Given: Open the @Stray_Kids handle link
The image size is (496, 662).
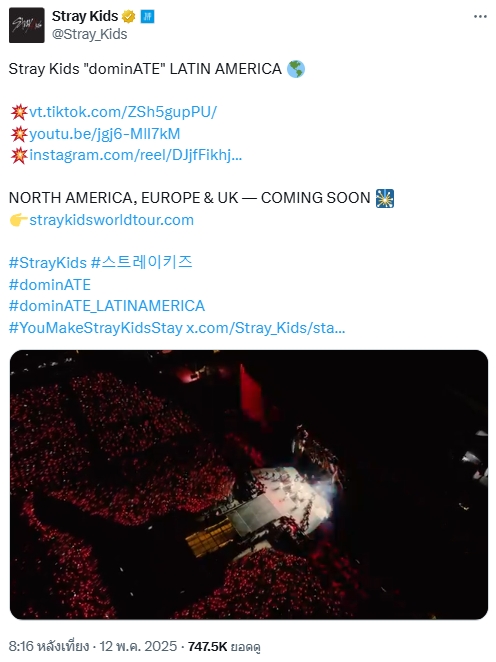Looking at the screenshot, I should 89,34.
